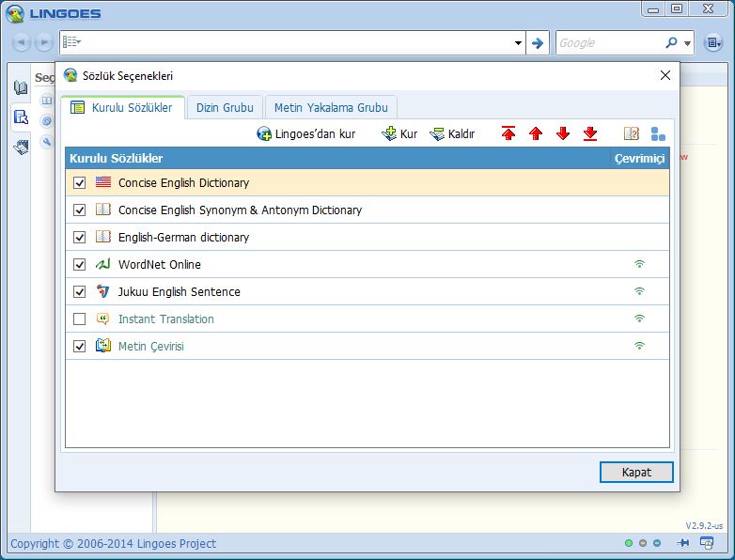Image resolution: width=735 pixels, height=560 pixels.
Task: Click Jukuu English Sentence icon
Action: tap(103, 291)
